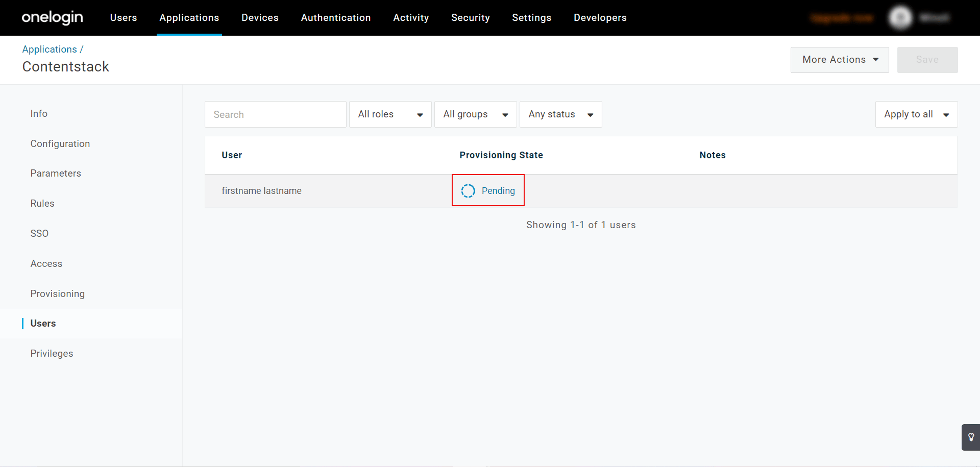This screenshot has height=467, width=980.
Task: Open the Devices top navigation menu
Action: click(260, 18)
